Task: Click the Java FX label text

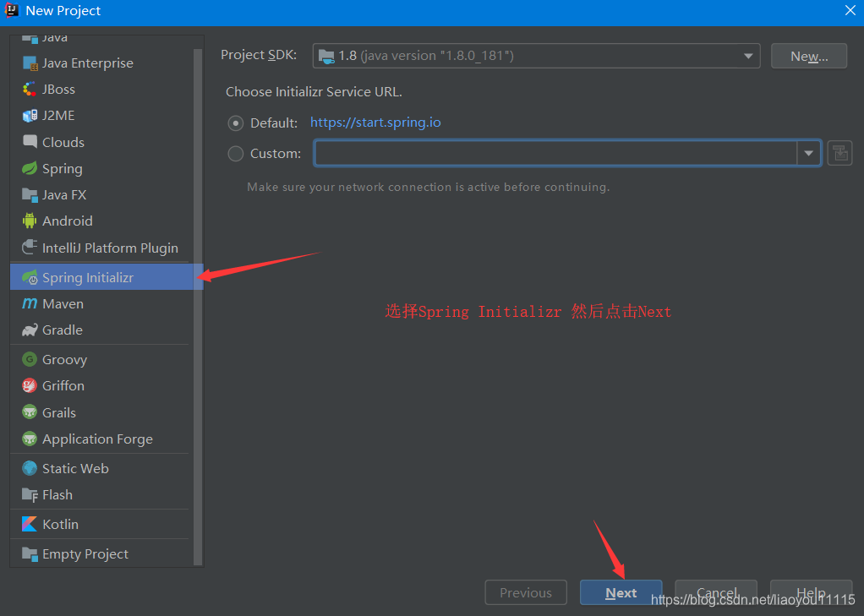Action: click(64, 195)
